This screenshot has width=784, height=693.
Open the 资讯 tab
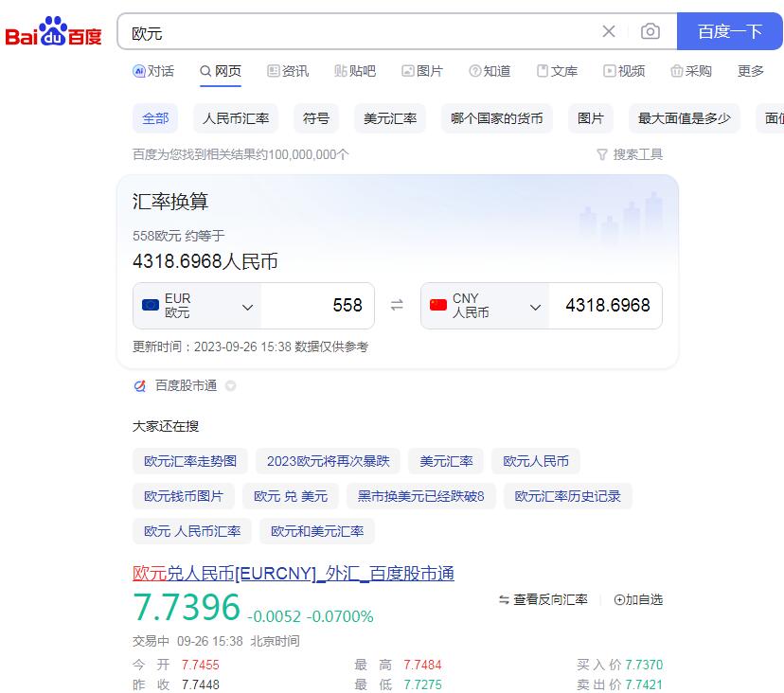(288, 71)
